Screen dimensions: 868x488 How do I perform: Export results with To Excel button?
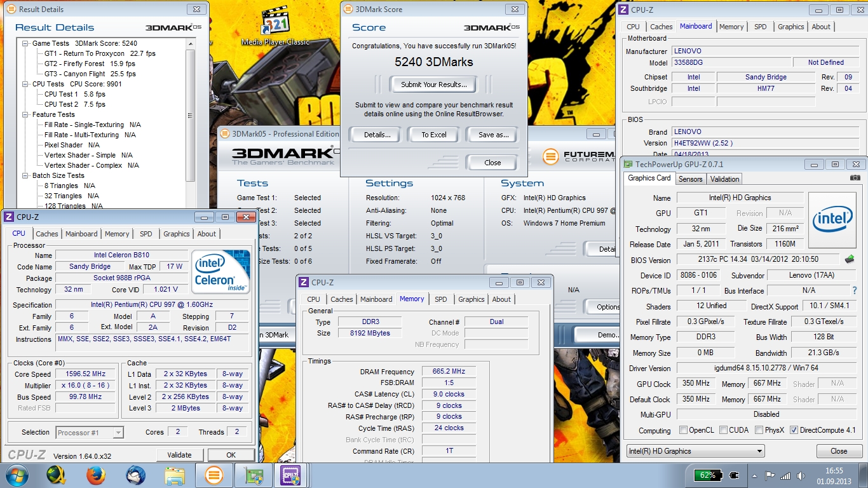(x=434, y=135)
